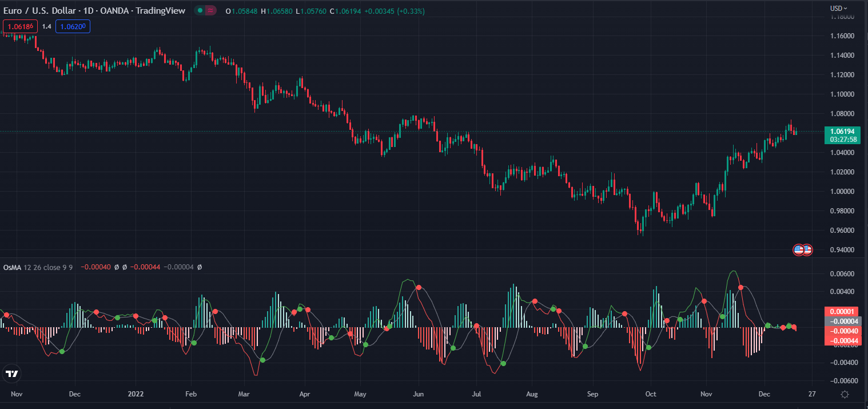Screen dimensions: 868x409
Task: Click the Jun label on time axis
Action: (419, 394)
